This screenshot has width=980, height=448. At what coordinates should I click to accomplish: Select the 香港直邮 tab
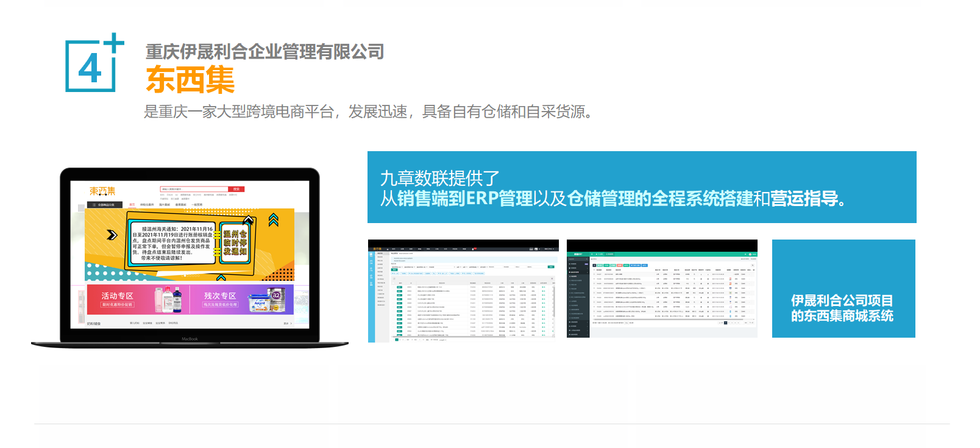[181, 205]
